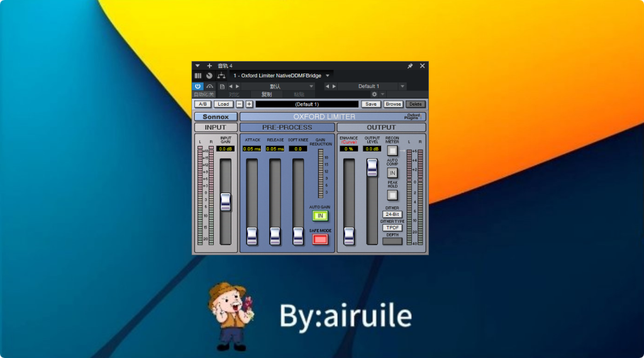Image resolution: width=644 pixels, height=358 pixels.
Task: Open the preset document icon
Action: point(222,86)
